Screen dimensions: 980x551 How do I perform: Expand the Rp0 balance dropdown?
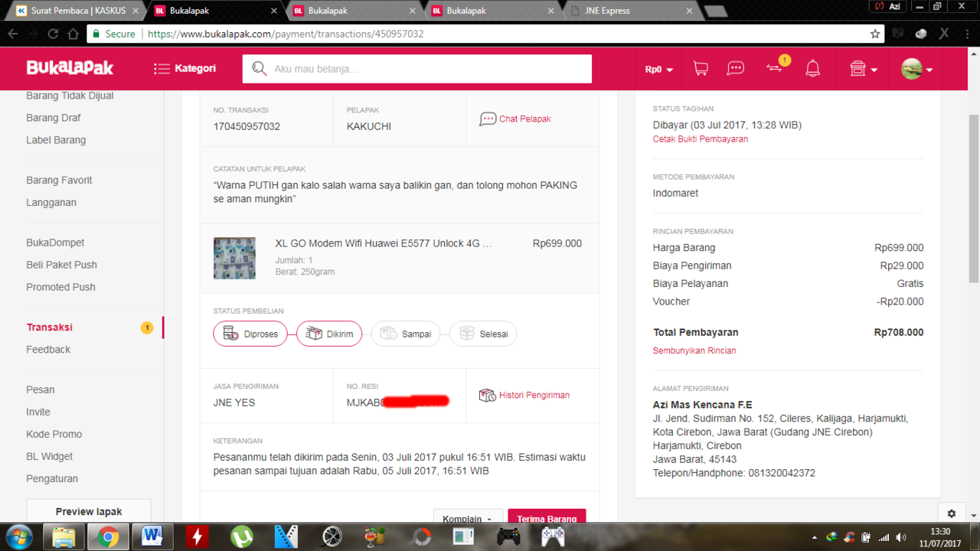tap(658, 69)
